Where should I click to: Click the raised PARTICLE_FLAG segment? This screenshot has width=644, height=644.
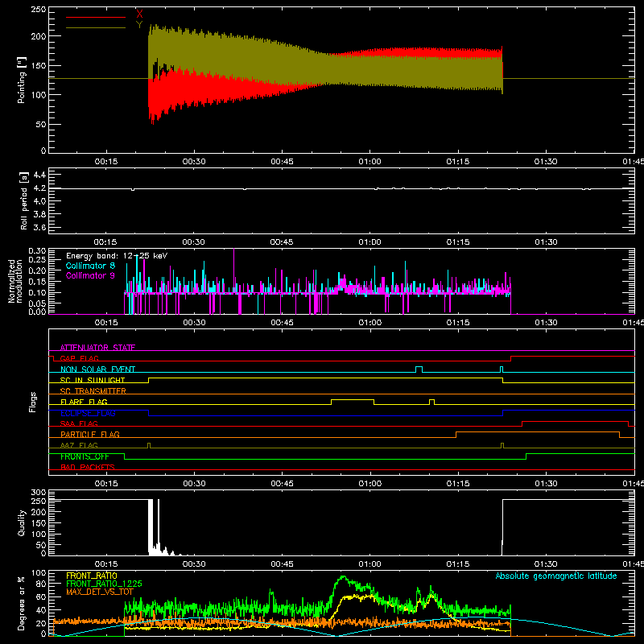tap(538, 432)
